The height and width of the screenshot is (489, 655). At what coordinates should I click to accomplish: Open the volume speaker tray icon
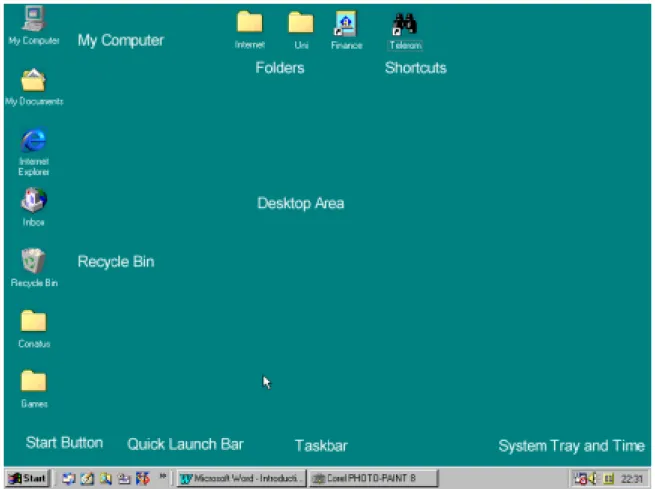593,479
